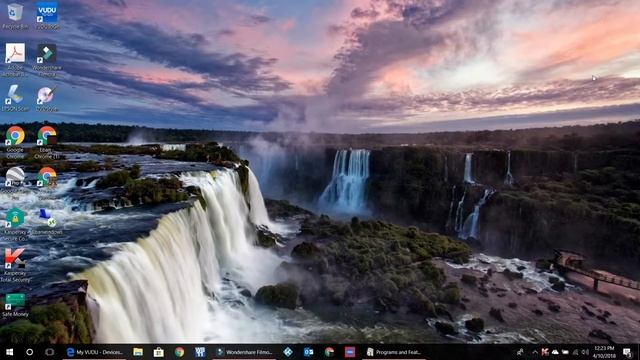Open the People icon in system tray
This screenshot has height=360, width=640.
pyautogui.click(x=520, y=352)
